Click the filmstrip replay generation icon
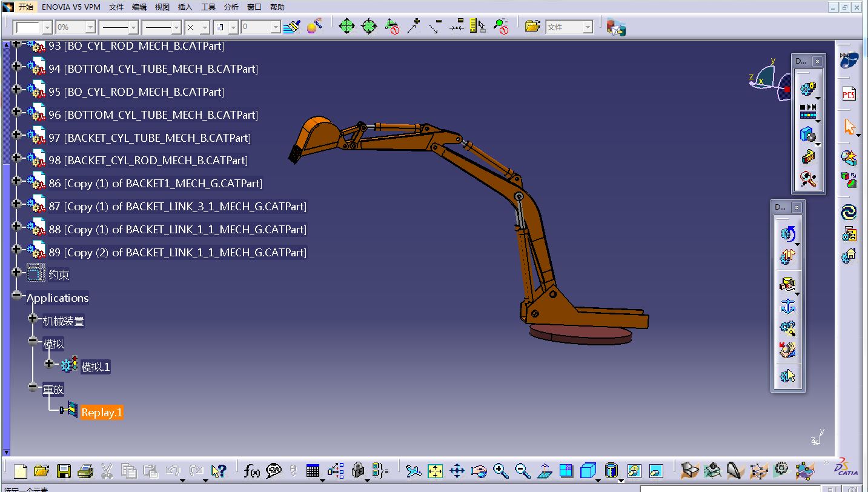Image resolution: width=868 pixels, height=492 pixels. [x=808, y=111]
